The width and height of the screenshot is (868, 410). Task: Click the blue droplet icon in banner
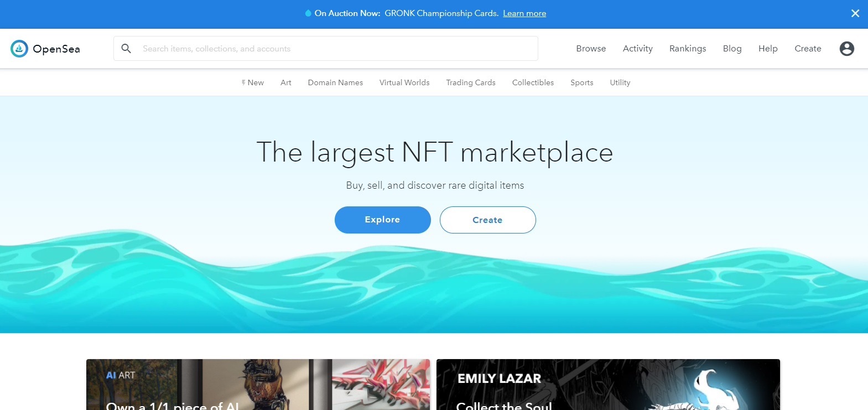tap(308, 13)
